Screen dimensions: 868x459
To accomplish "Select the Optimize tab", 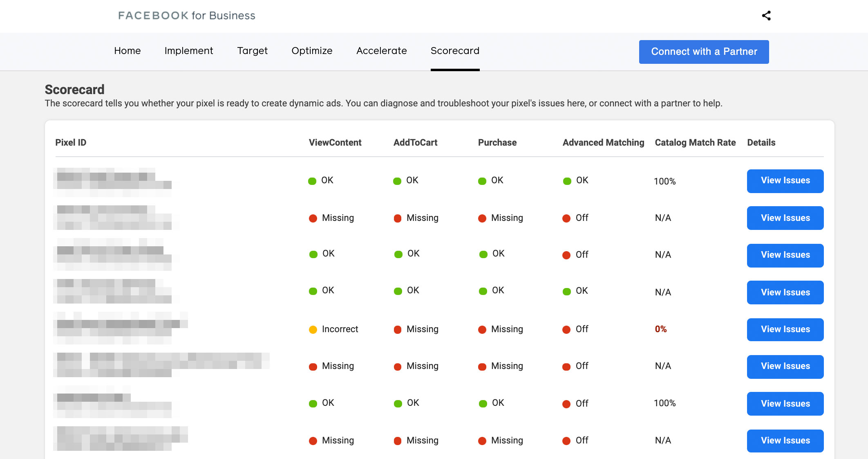I will [x=312, y=51].
